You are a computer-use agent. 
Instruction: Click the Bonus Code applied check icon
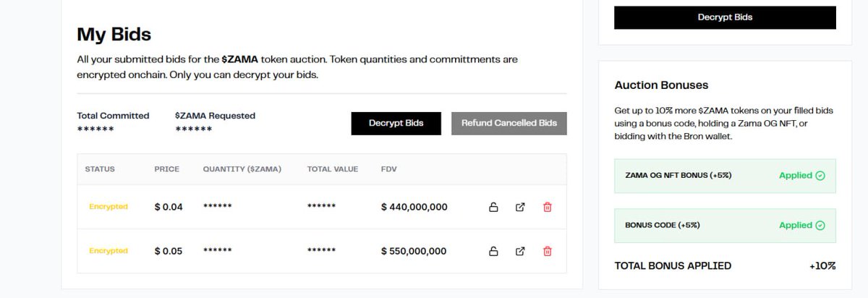[820, 225]
